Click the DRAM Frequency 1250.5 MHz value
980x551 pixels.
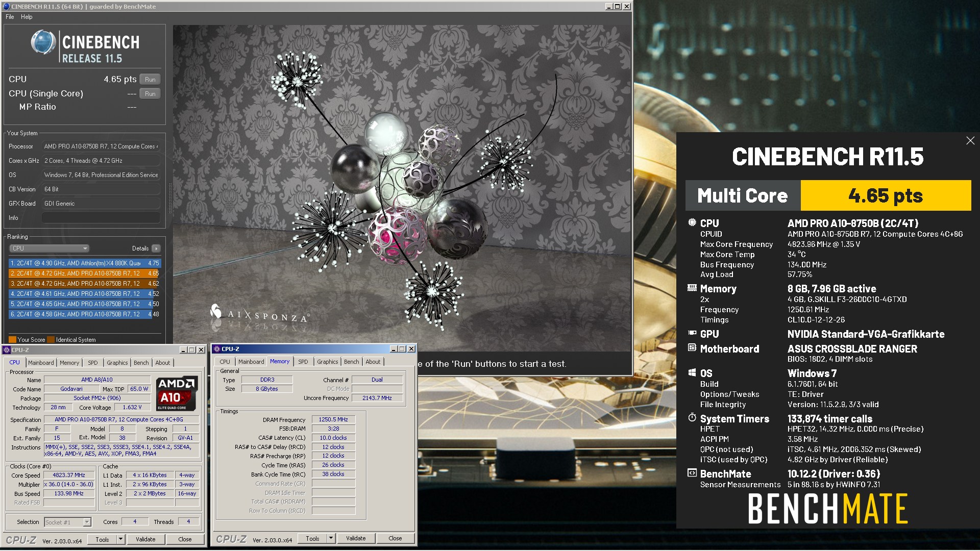pyautogui.click(x=333, y=419)
